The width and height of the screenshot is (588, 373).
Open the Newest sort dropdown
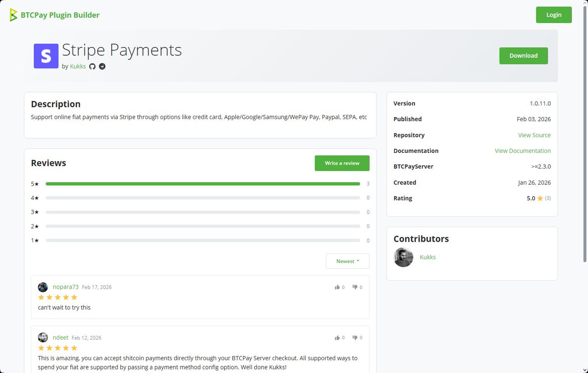click(347, 261)
